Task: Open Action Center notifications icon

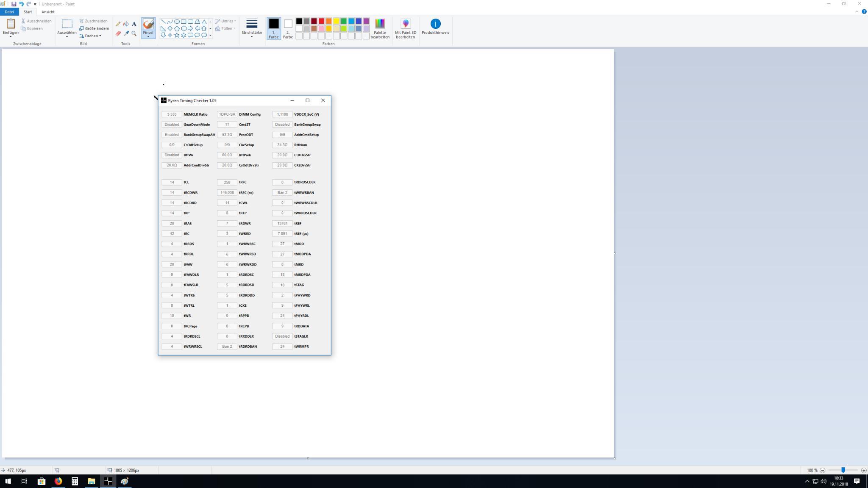Action: [x=857, y=481]
